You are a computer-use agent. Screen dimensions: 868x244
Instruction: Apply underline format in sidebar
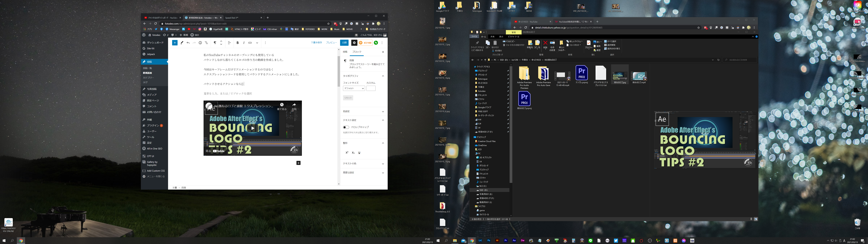359,153
